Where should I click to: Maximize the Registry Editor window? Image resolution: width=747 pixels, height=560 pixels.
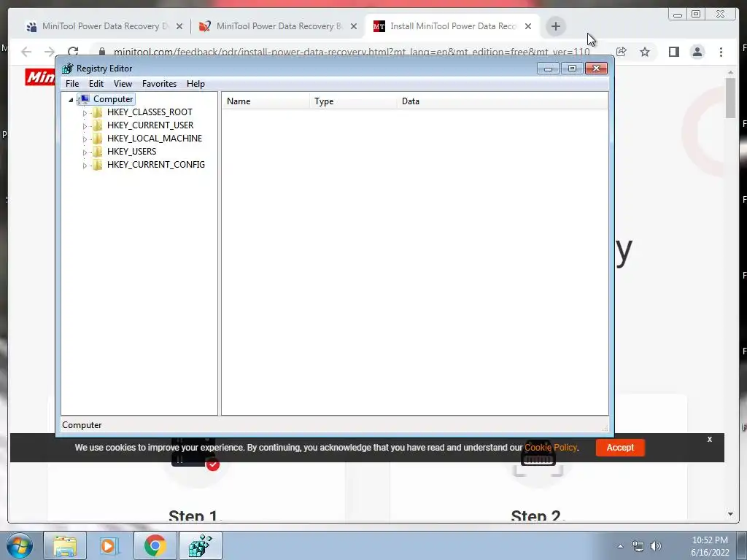point(572,69)
